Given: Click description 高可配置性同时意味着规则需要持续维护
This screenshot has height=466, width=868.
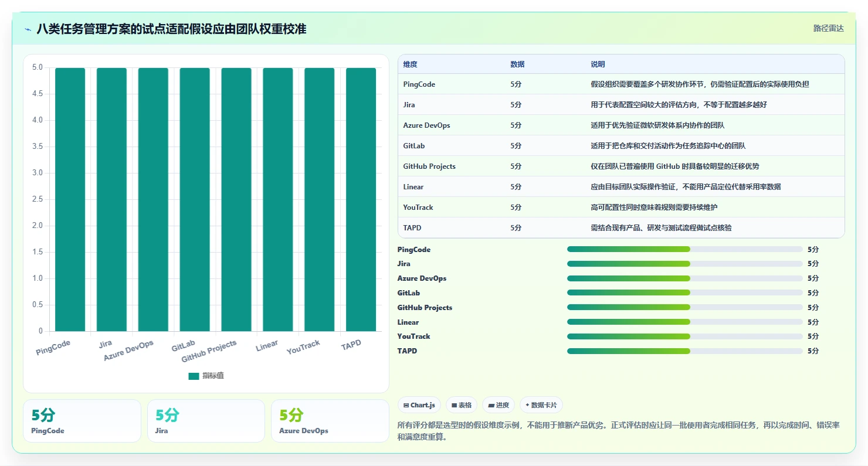Looking at the screenshot, I should (654, 208).
